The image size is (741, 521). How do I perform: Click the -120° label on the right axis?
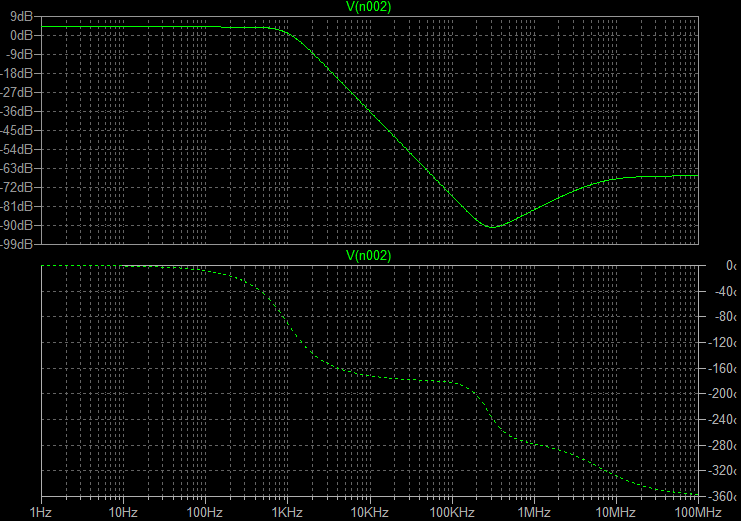coord(722,343)
